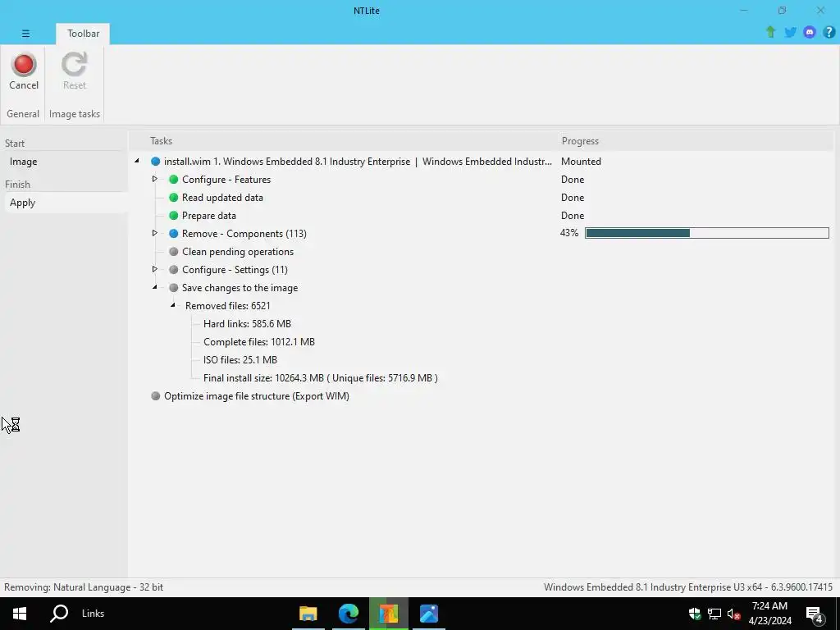Expand Remove - Components (113) node

click(x=155, y=233)
